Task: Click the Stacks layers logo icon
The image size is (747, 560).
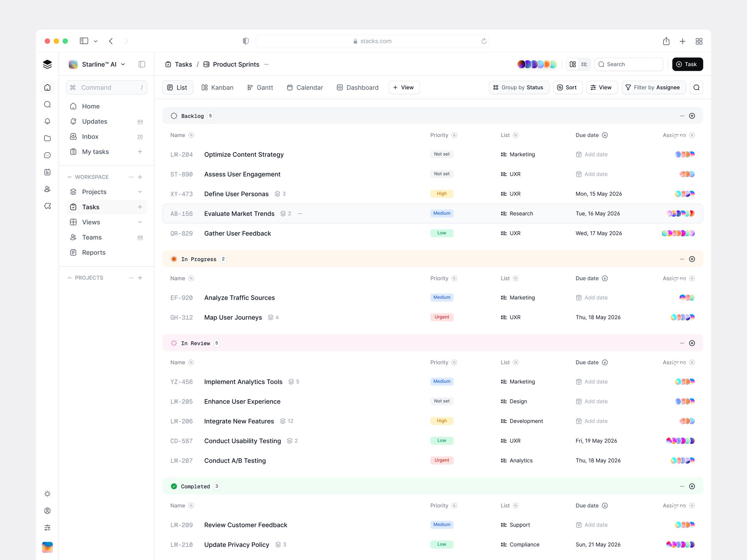Action: click(47, 64)
